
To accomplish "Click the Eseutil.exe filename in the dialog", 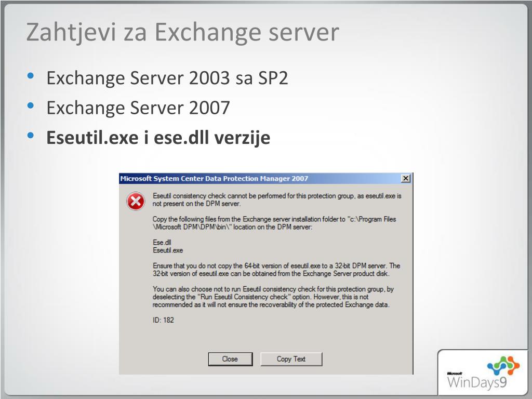I will click(168, 250).
